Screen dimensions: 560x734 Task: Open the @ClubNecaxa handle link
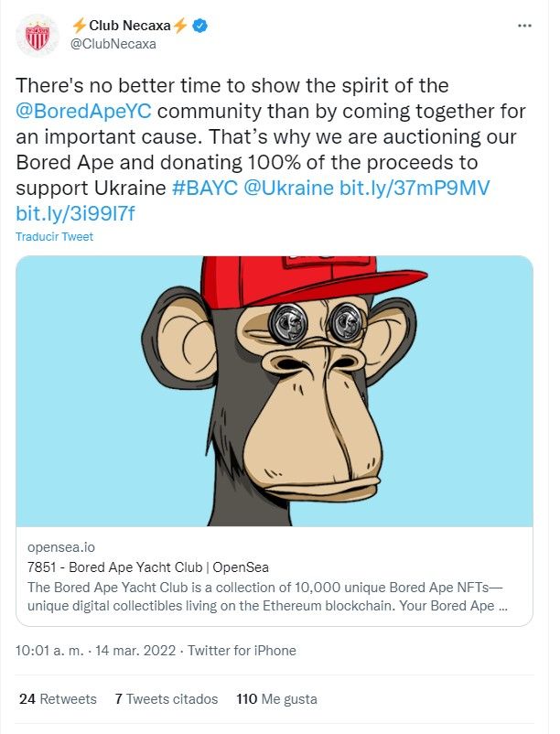tap(113, 44)
